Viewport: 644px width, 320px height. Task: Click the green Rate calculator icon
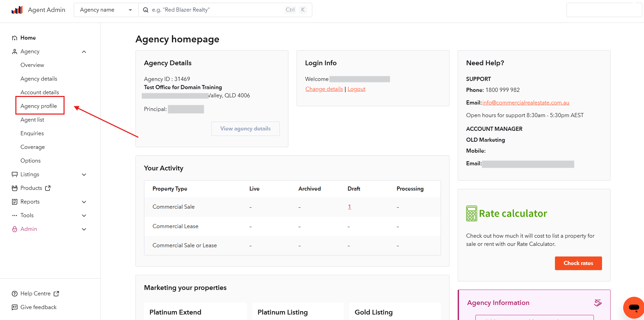point(471,213)
